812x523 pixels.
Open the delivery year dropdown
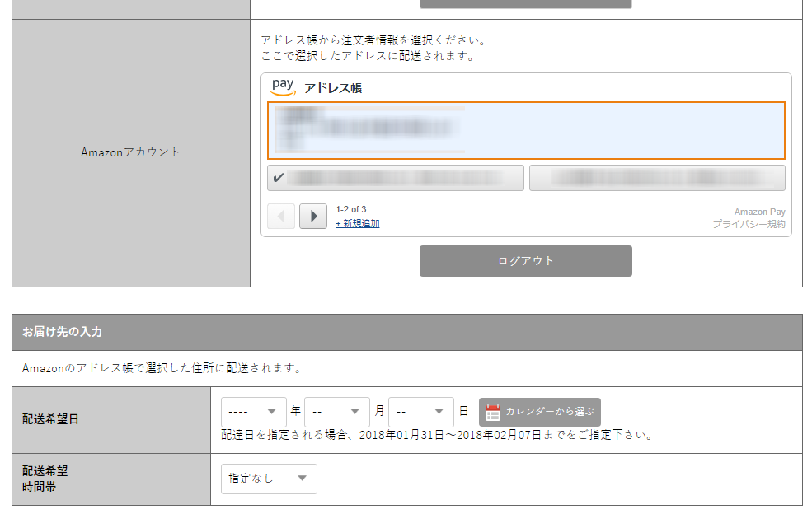click(x=254, y=412)
